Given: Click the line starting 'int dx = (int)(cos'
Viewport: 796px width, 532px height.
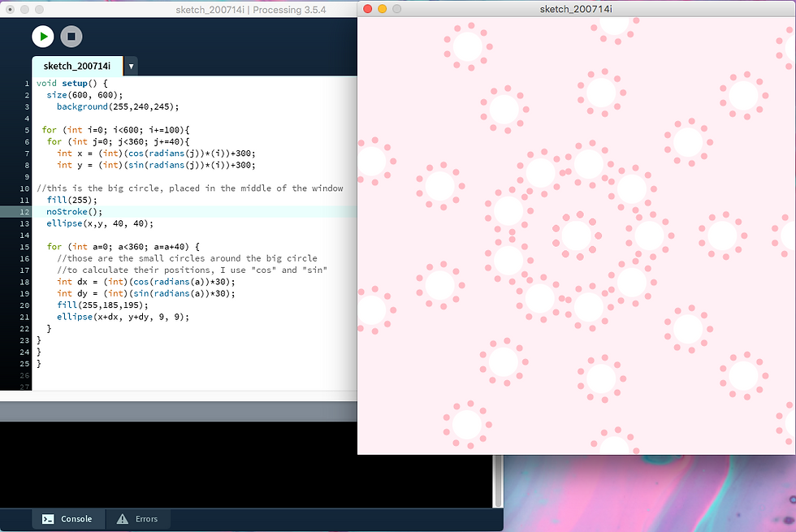Looking at the screenshot, I should point(145,282).
